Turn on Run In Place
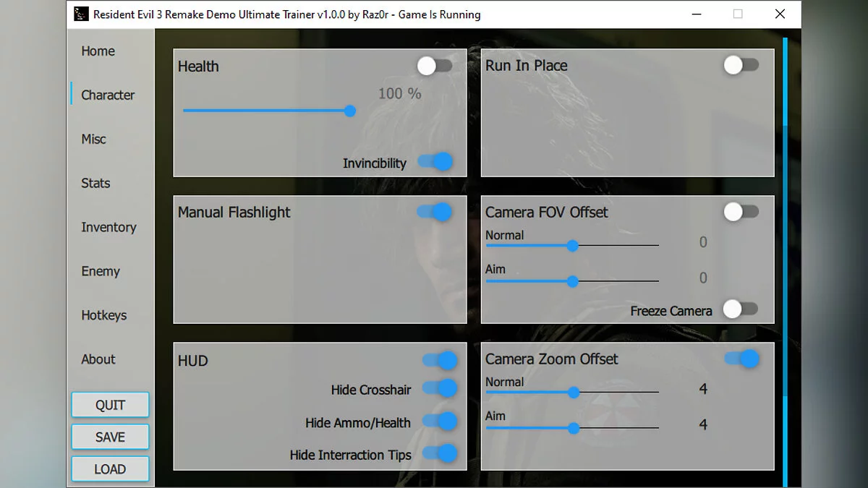 click(741, 65)
